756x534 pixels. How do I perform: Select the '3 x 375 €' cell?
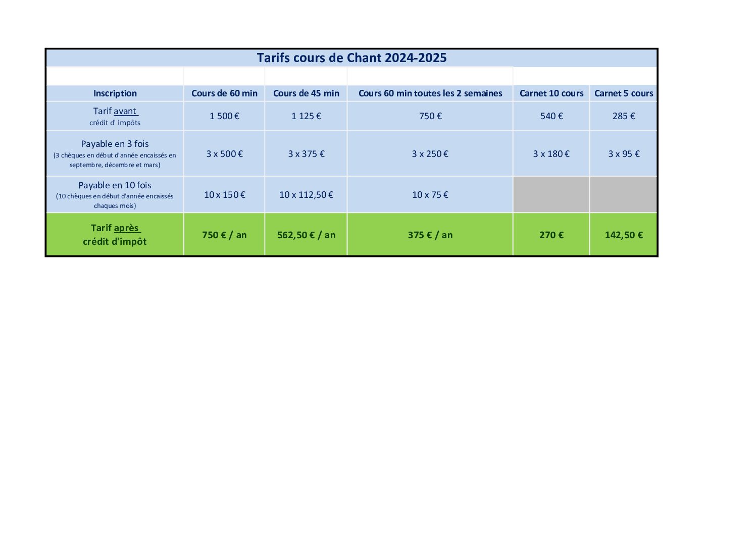[x=306, y=154]
